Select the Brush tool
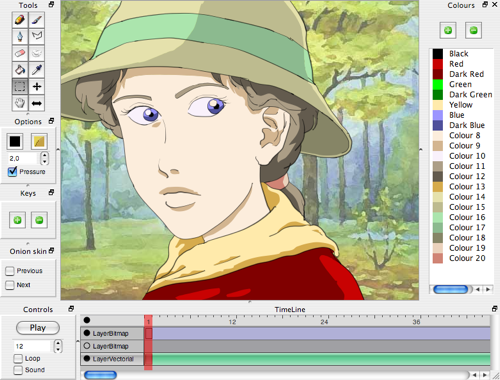The width and height of the screenshot is (500, 380). [37, 20]
